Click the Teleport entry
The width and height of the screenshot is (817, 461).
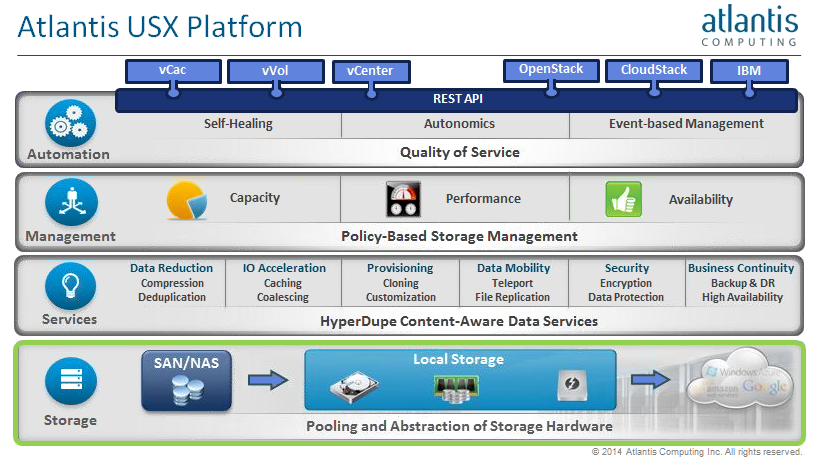click(x=512, y=283)
